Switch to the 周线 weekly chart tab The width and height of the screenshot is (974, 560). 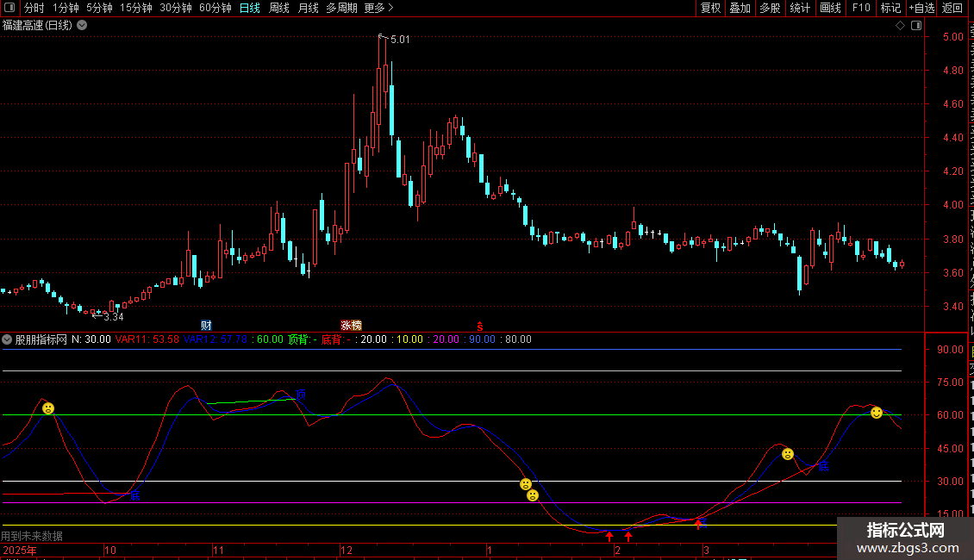279,8
